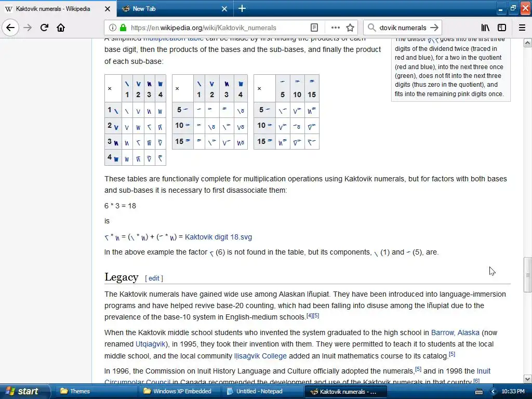Click the forward navigation arrow
Image resolution: width=532 pixels, height=399 pixels.
tap(28, 28)
